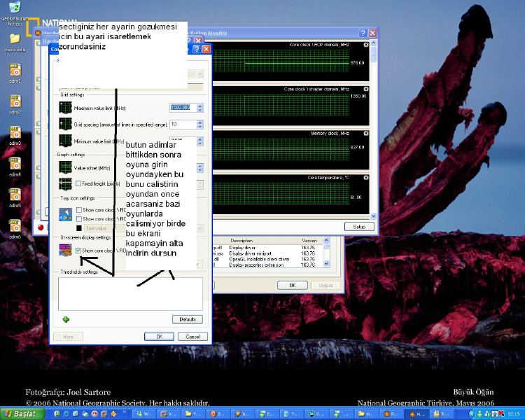Click the black colour swatch beside Text value
The image size is (525, 420).
coord(79,228)
